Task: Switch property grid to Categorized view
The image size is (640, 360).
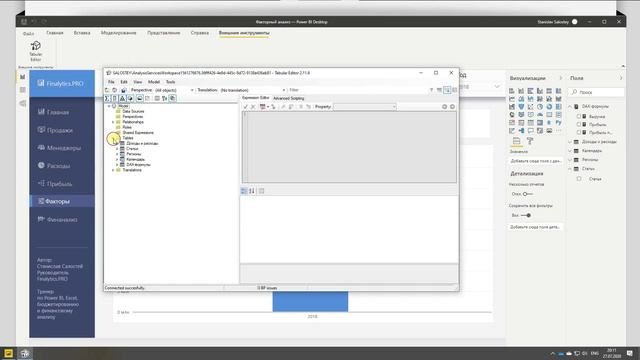Action: [244, 191]
